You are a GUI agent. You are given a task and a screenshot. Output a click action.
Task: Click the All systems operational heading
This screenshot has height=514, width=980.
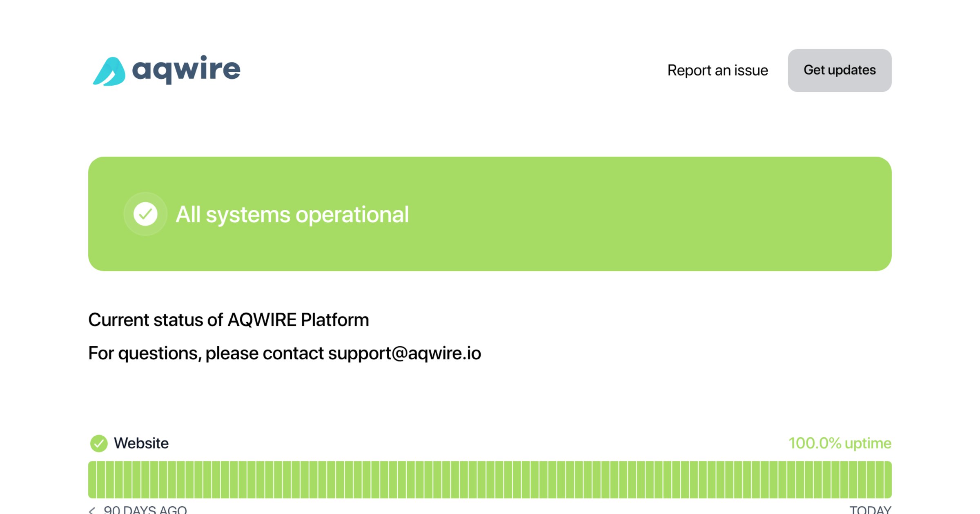(x=292, y=214)
